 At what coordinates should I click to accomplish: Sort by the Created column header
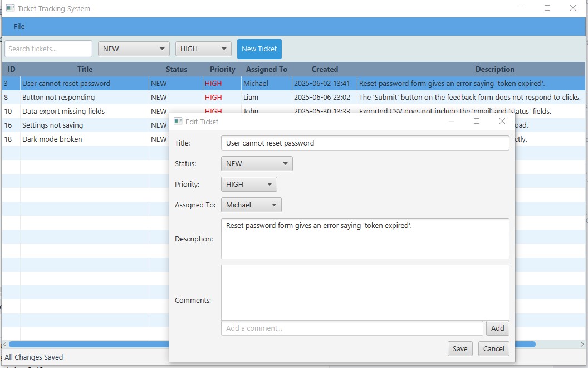coord(325,69)
